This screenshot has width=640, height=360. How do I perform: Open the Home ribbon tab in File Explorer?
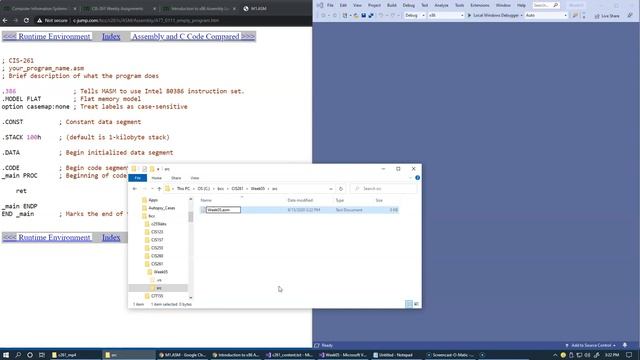[157, 178]
